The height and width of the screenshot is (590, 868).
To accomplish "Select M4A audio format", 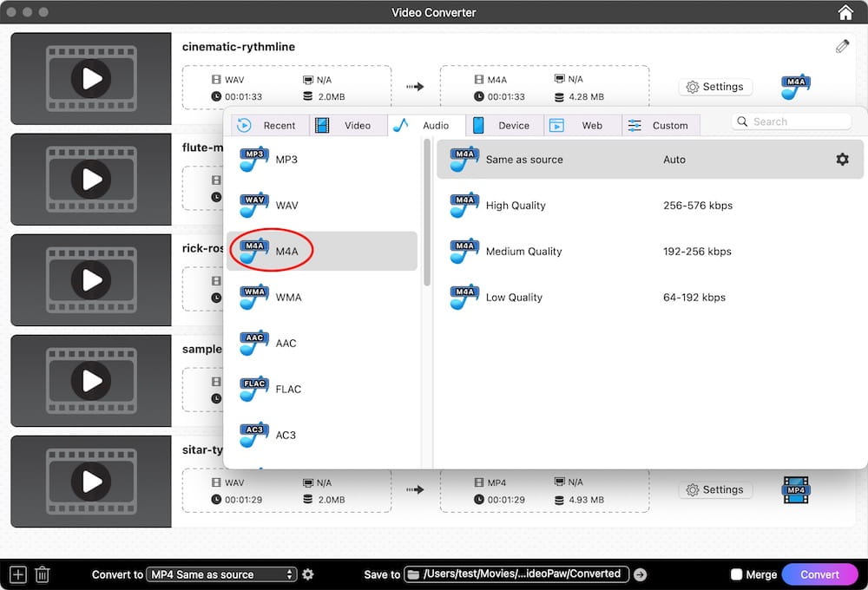I will tap(322, 252).
